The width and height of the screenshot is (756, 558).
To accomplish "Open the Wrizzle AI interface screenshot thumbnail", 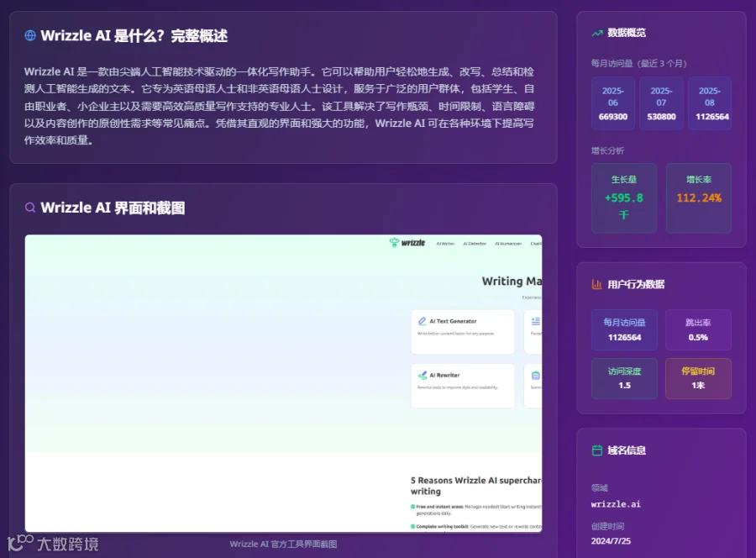I will [284, 383].
